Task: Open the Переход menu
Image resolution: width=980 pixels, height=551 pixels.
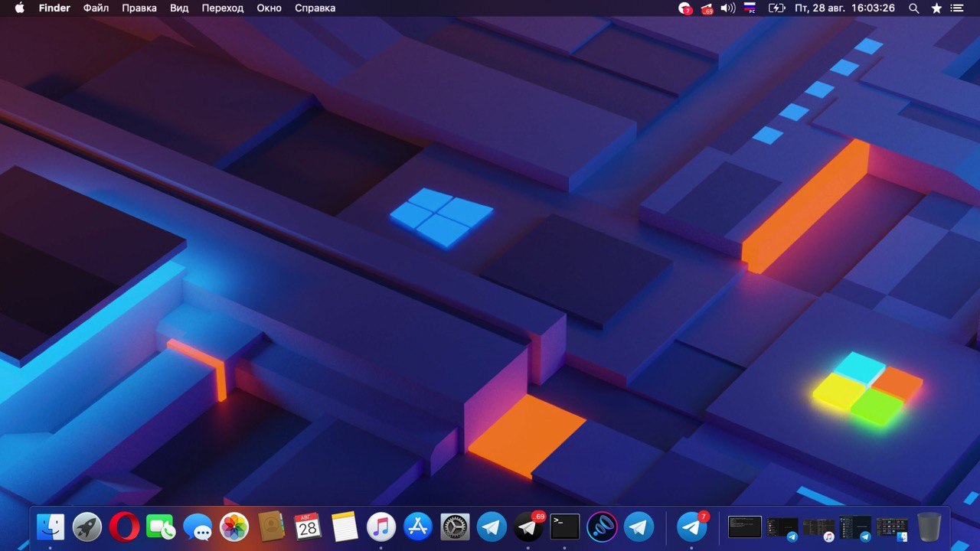Action: click(x=223, y=8)
